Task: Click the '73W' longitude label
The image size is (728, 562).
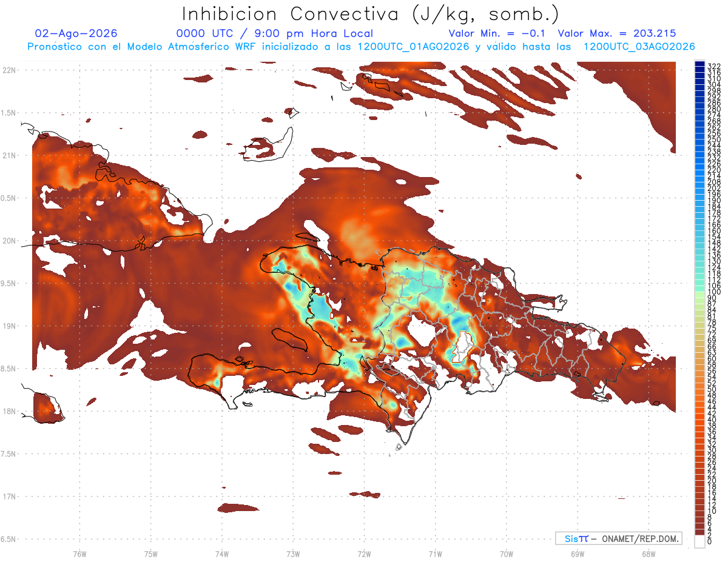Action: [293, 554]
